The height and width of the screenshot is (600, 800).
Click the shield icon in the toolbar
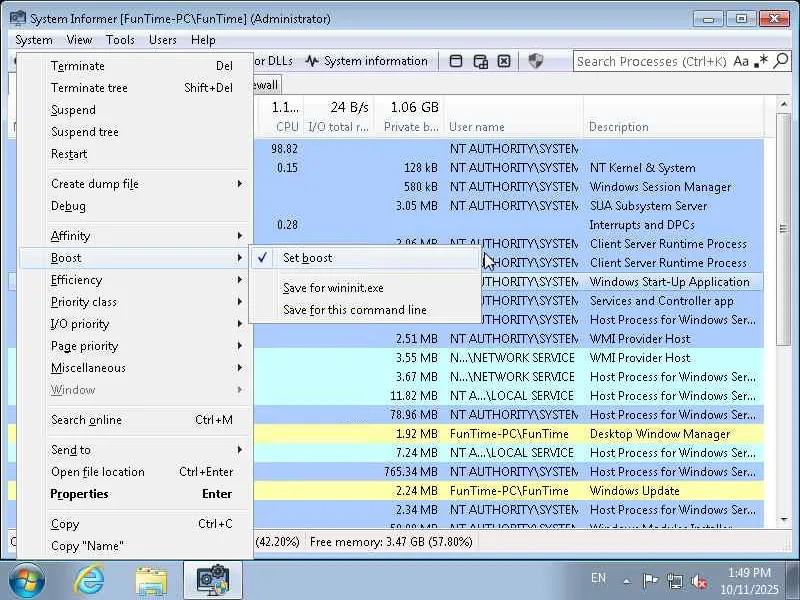(535, 61)
